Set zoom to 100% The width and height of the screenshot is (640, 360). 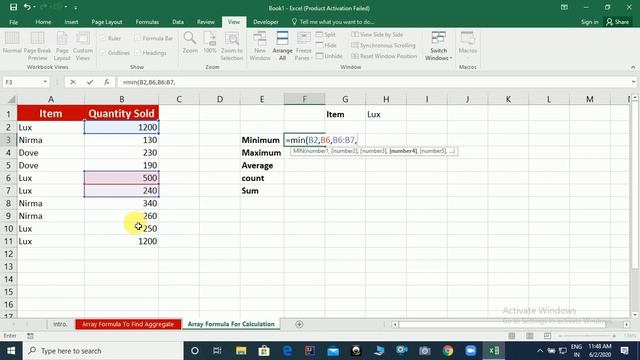point(210,43)
